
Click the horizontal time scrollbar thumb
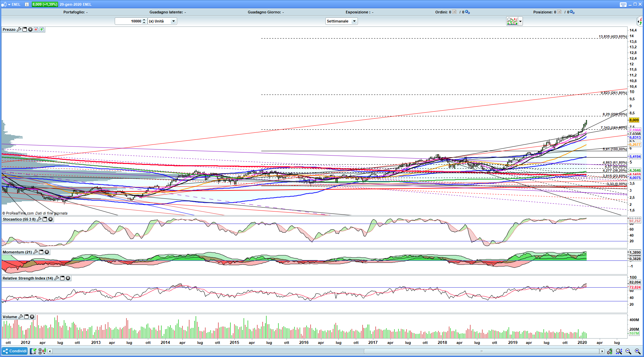click(482, 351)
